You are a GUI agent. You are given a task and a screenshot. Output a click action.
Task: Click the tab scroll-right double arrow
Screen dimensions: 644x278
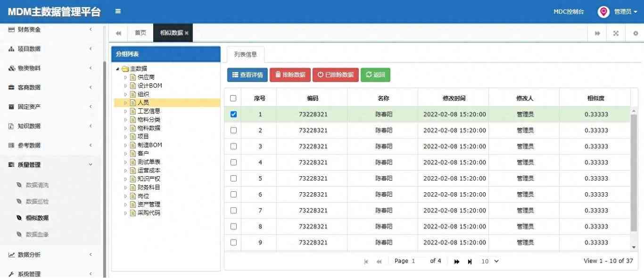pos(597,33)
